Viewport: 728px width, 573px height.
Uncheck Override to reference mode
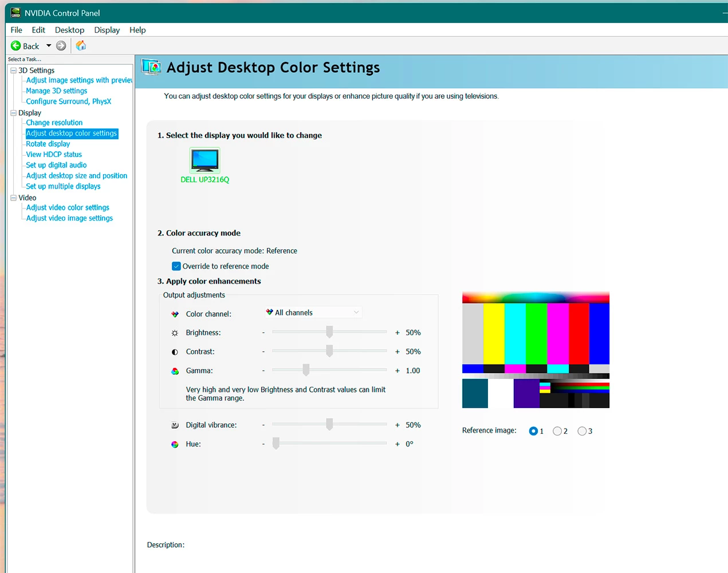176,266
